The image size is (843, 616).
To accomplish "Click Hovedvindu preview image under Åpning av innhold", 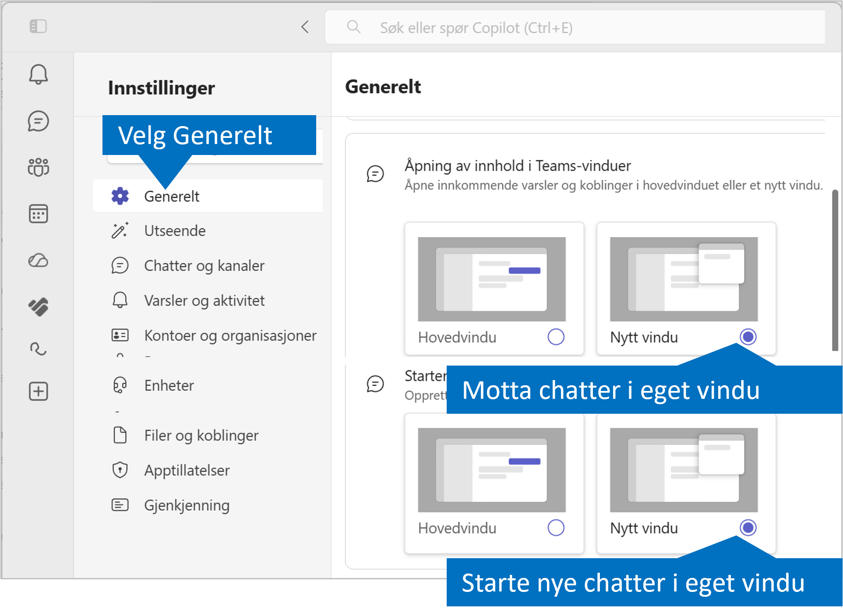I will 492,279.
